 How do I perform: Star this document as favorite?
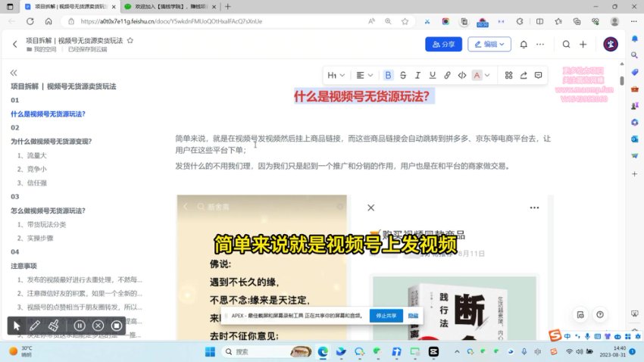click(x=130, y=40)
